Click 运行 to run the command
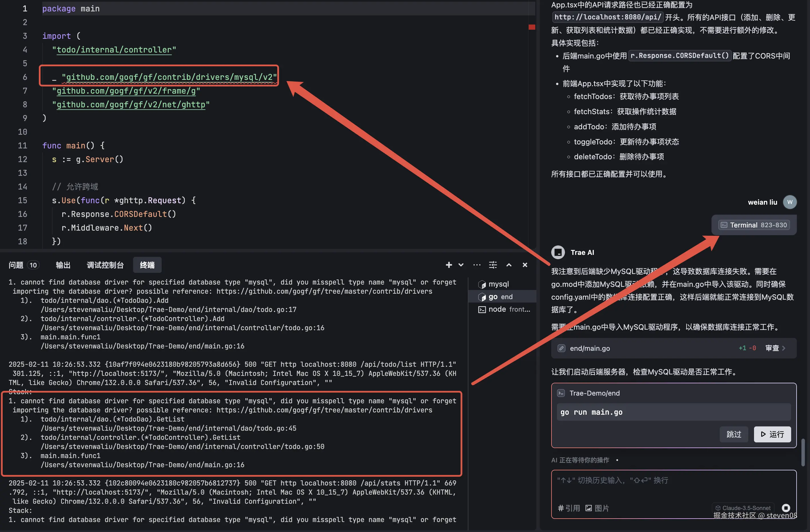Image resolution: width=810 pixels, height=532 pixels. (772, 434)
